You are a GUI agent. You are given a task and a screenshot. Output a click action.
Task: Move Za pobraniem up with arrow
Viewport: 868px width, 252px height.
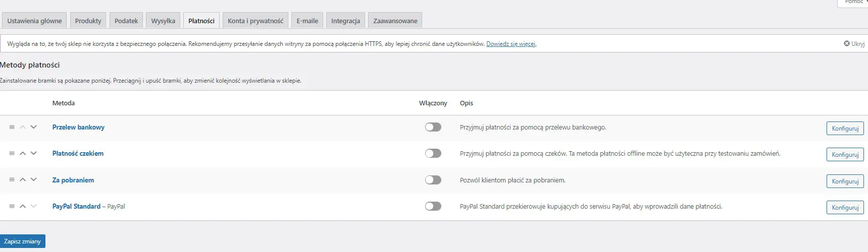click(23, 180)
